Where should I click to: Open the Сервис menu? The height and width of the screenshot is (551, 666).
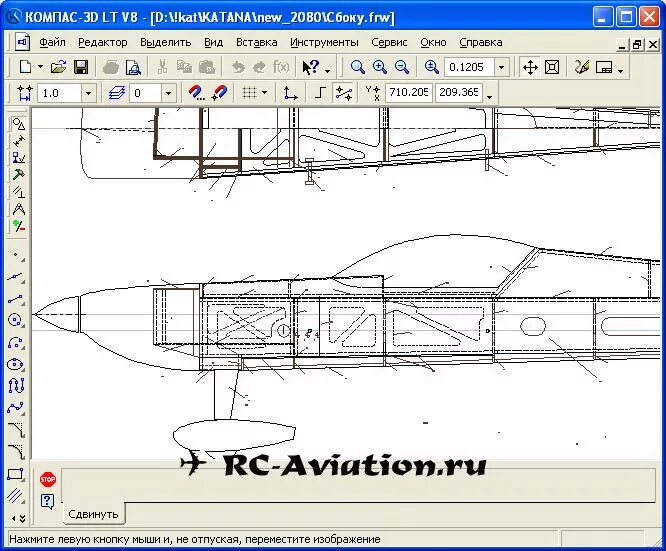click(x=389, y=42)
